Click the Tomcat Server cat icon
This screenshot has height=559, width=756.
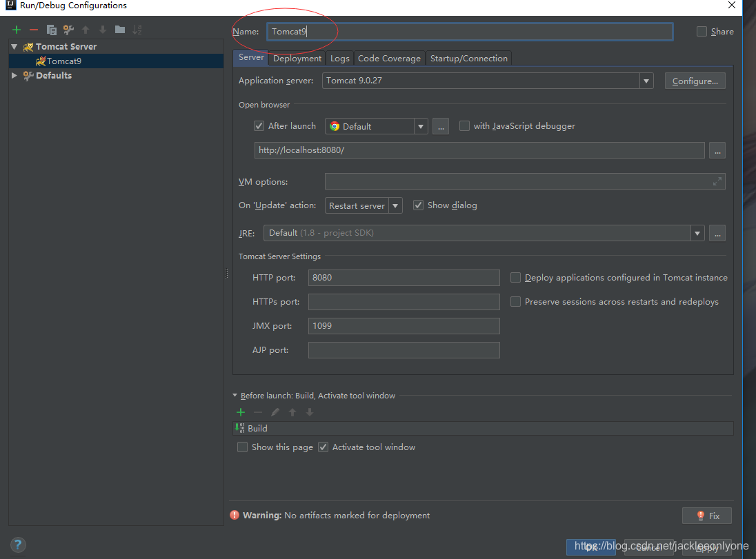pyautogui.click(x=28, y=47)
